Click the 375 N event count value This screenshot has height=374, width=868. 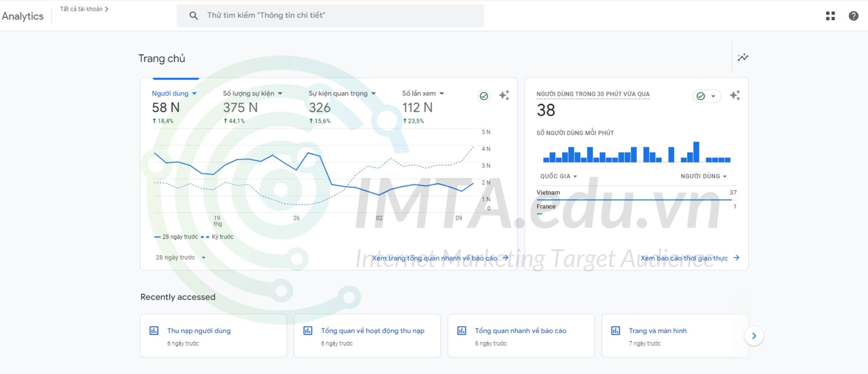click(240, 108)
